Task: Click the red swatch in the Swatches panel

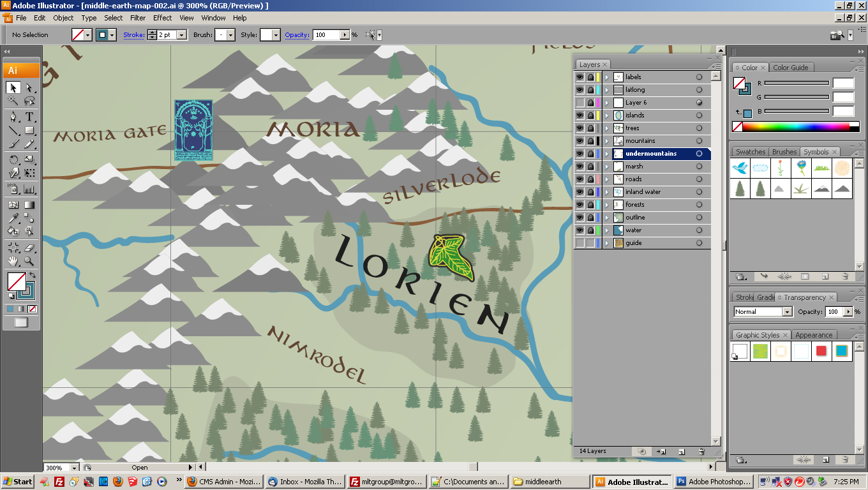Action: tap(822, 350)
